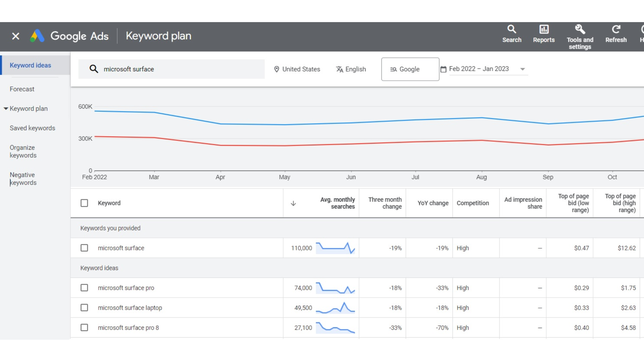Click the $2.63 high range bid
Screen dimensions: 644x362
[x=628, y=308]
